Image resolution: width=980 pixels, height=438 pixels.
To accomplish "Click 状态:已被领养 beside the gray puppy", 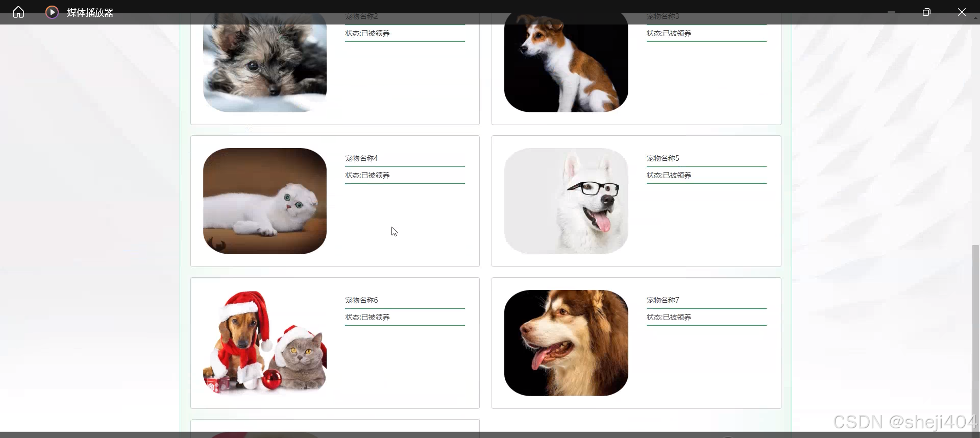I will tap(367, 33).
